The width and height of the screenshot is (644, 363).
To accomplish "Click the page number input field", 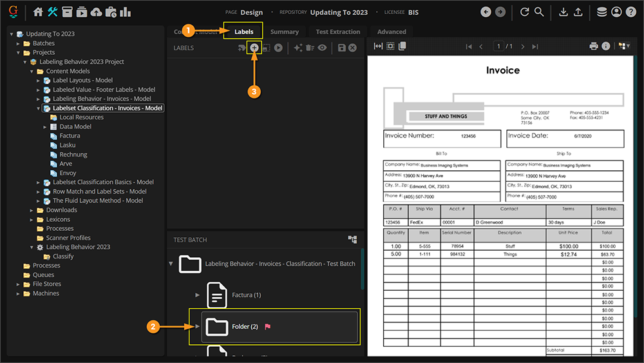I will 498,46.
